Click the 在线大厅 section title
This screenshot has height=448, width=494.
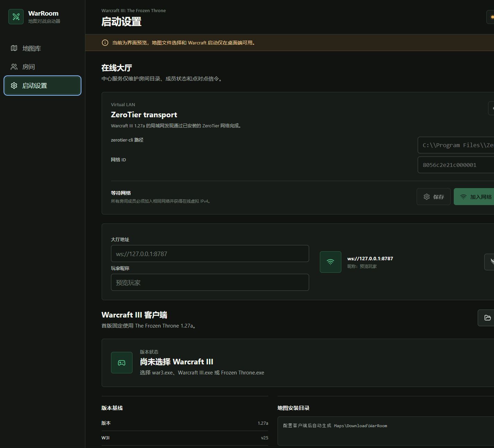click(x=117, y=68)
